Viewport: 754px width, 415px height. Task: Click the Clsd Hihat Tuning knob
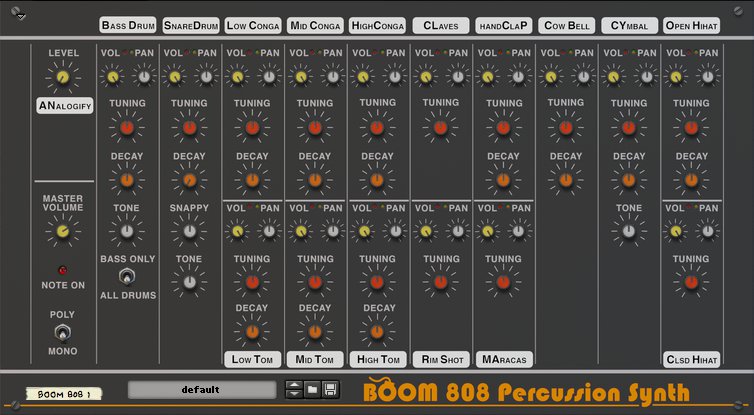tap(691, 282)
